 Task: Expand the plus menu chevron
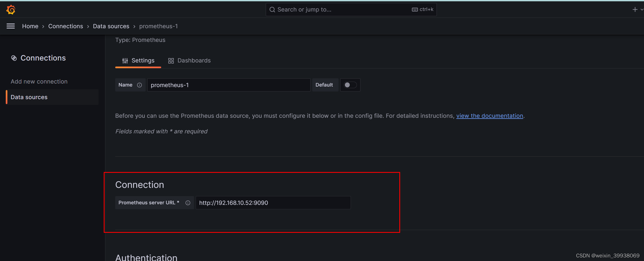[642, 10]
